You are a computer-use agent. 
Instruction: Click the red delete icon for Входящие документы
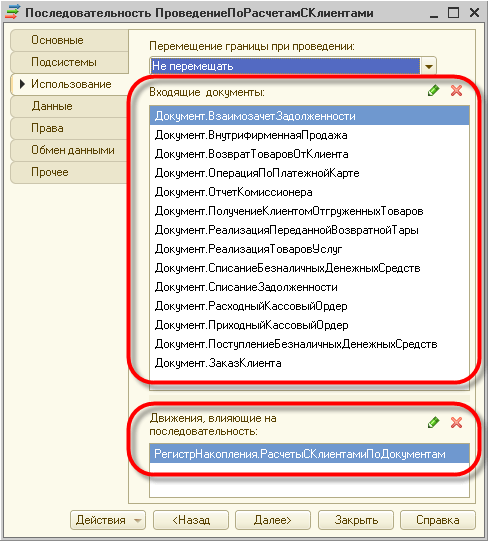point(456,91)
